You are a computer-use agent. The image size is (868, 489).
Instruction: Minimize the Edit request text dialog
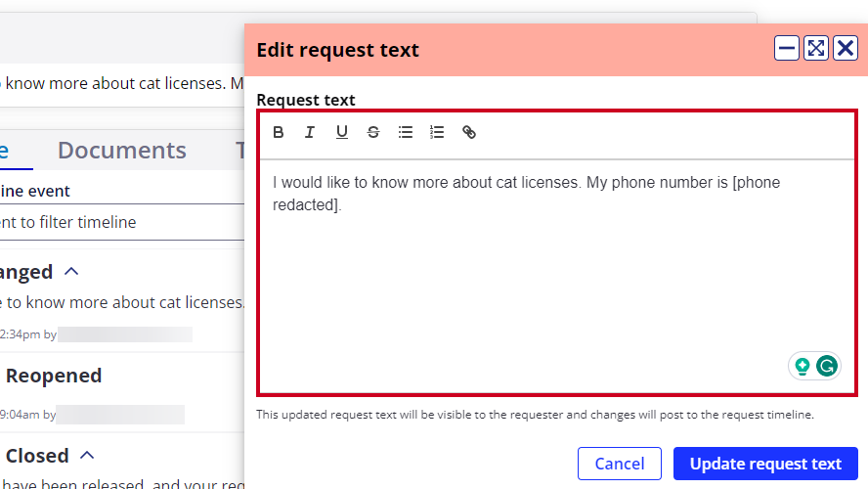787,48
